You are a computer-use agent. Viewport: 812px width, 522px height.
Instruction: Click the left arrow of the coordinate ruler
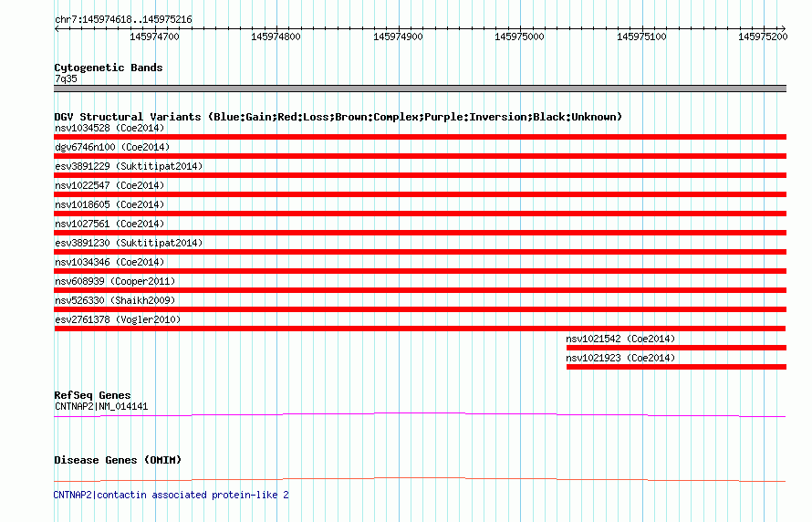tap(57, 29)
